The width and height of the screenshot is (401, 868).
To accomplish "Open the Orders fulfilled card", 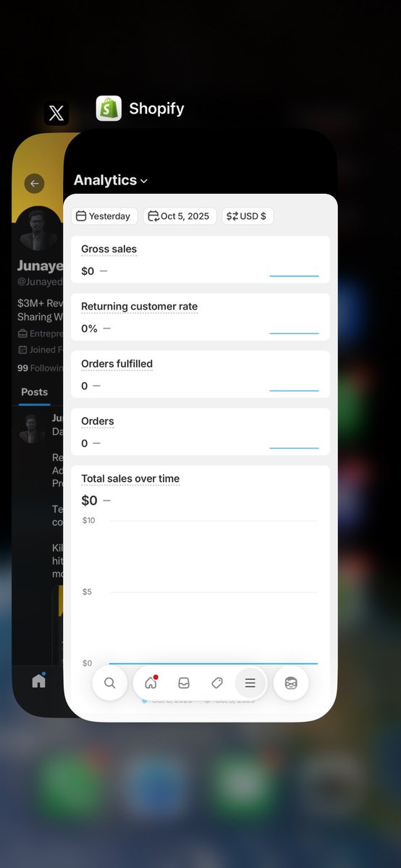I will (200, 374).
